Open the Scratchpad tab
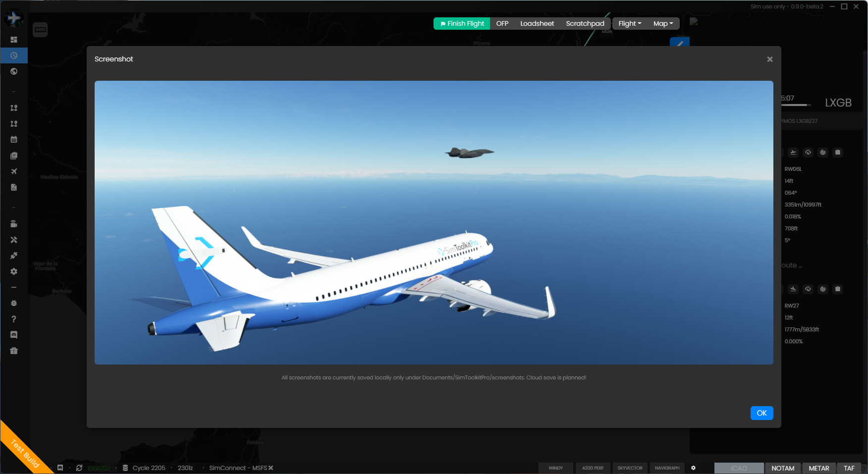 [585, 23]
